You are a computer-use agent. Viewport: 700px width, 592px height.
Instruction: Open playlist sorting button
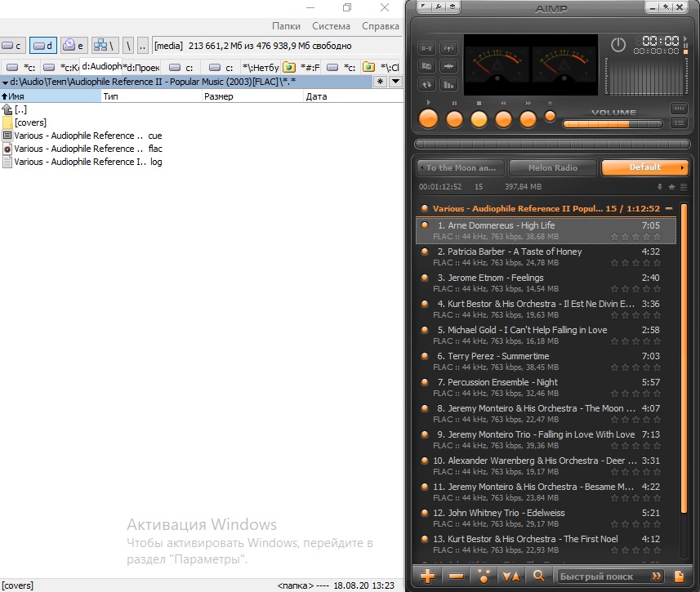point(511,576)
